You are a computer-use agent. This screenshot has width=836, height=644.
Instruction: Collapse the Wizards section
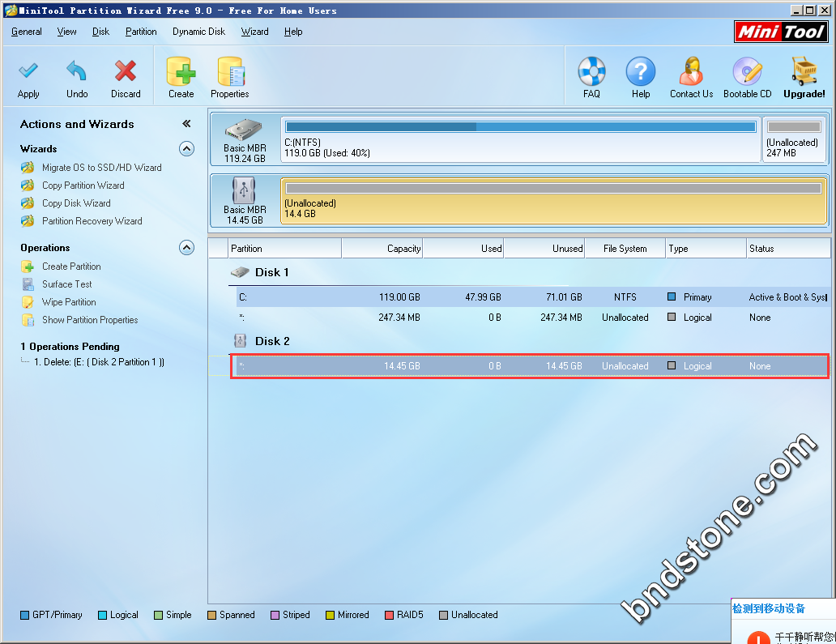point(186,148)
